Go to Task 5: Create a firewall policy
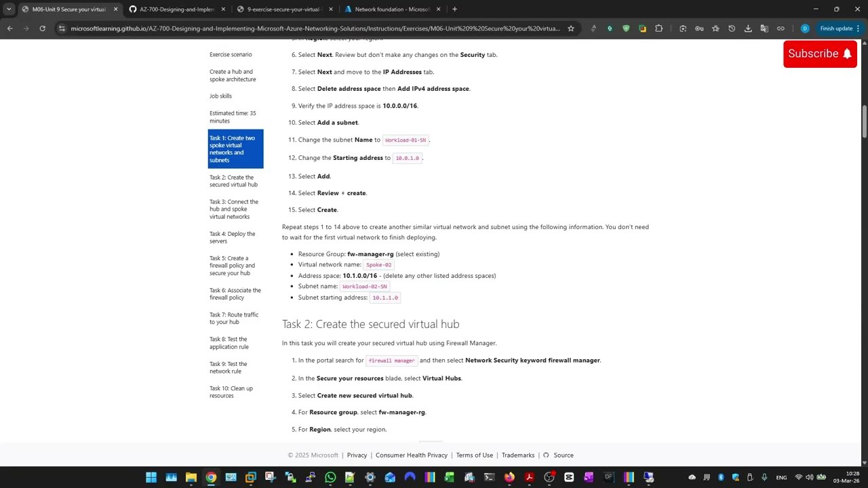Image resolution: width=868 pixels, height=488 pixels. tap(232, 266)
